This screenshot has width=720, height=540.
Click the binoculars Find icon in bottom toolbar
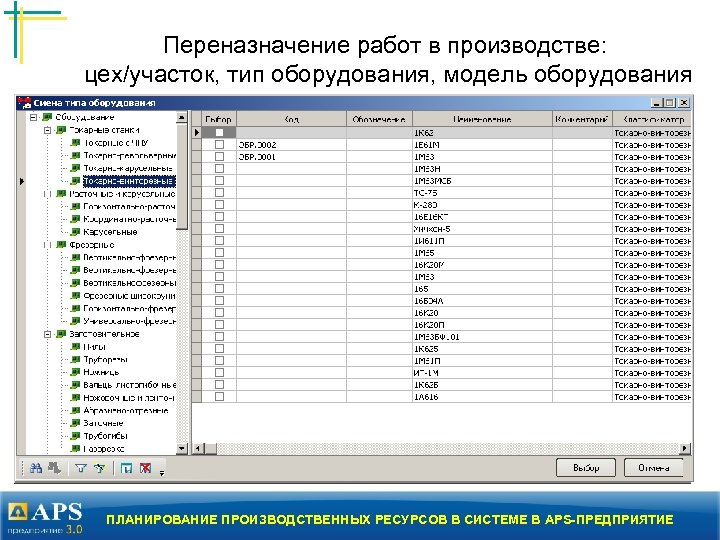pyautogui.click(x=36, y=468)
